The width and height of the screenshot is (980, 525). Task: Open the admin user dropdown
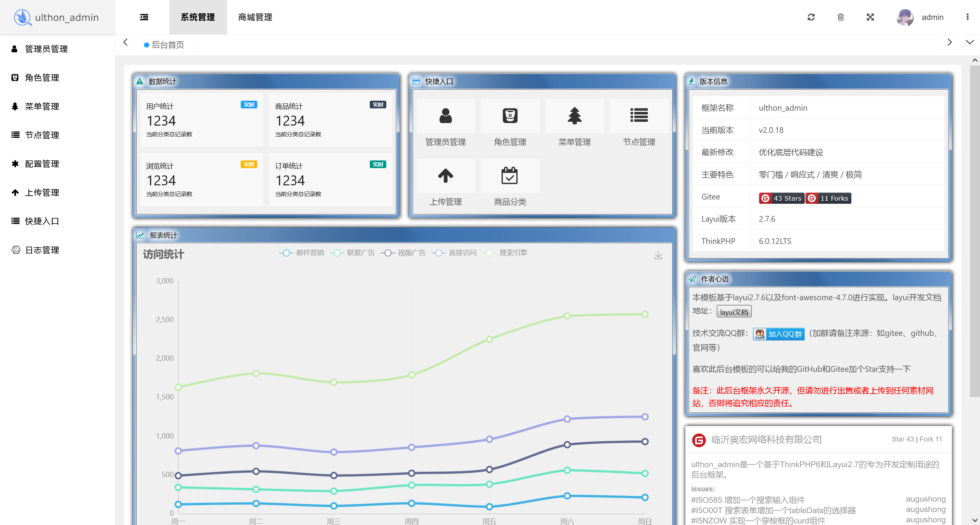(x=932, y=17)
